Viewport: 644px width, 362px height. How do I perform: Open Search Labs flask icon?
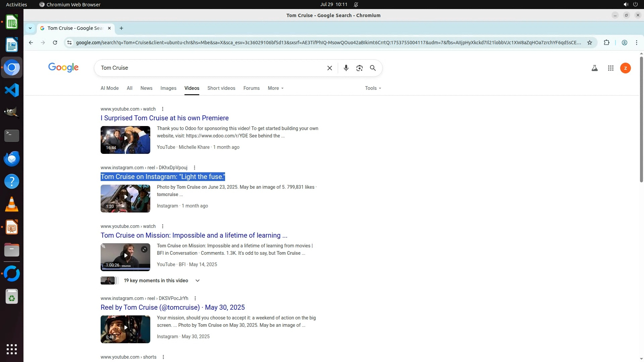[x=594, y=68]
